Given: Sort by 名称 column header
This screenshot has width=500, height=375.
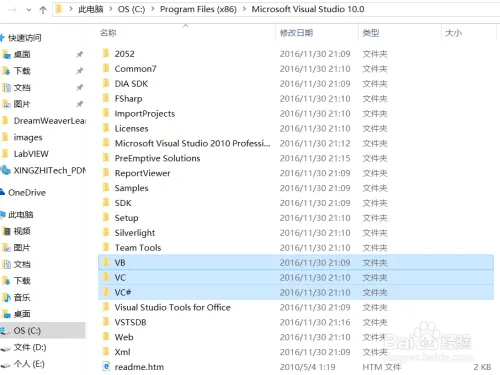Looking at the screenshot, I should point(108,33).
